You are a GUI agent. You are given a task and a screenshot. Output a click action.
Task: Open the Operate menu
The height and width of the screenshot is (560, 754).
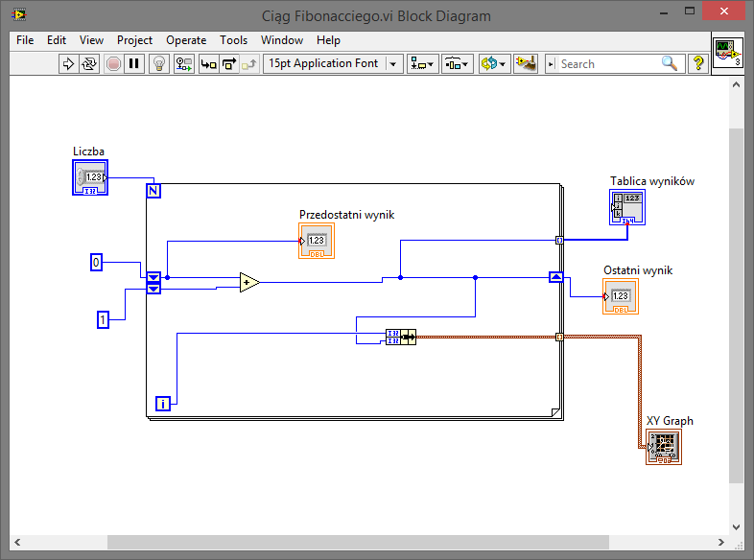[x=186, y=40]
